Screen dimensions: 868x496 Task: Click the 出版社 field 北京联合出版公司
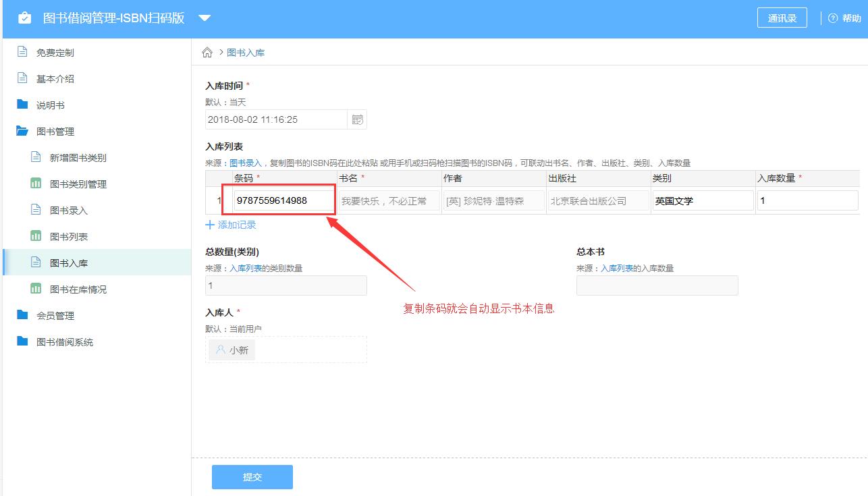[598, 200]
